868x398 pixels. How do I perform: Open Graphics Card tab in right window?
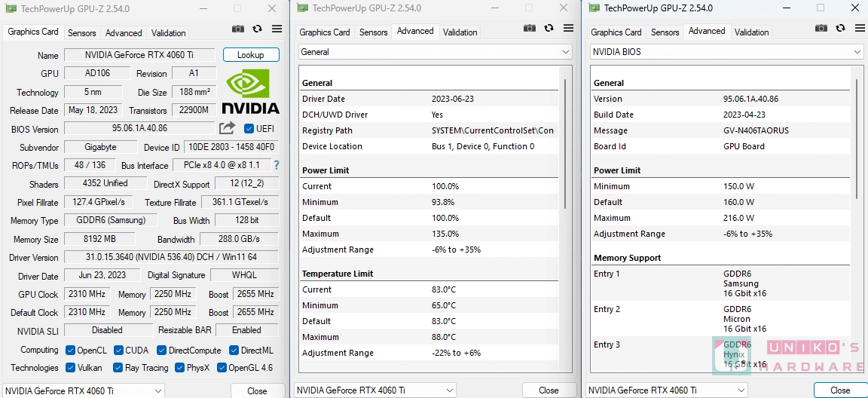[x=616, y=32]
